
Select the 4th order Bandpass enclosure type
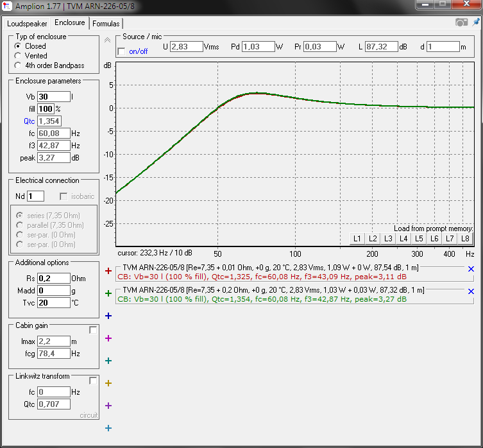tap(17, 65)
